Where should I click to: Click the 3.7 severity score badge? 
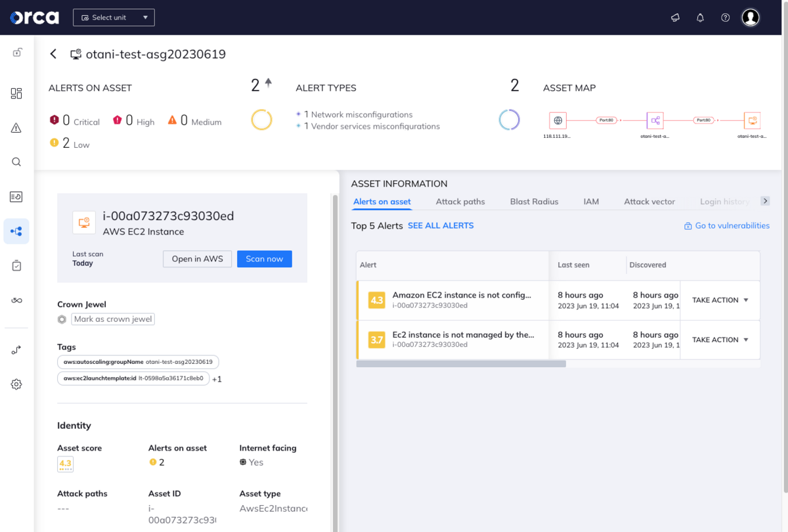pos(376,340)
